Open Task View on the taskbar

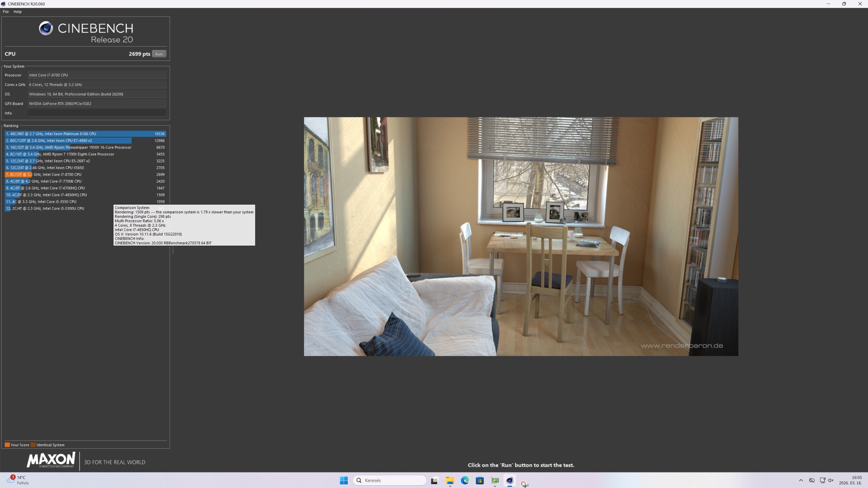434,480
